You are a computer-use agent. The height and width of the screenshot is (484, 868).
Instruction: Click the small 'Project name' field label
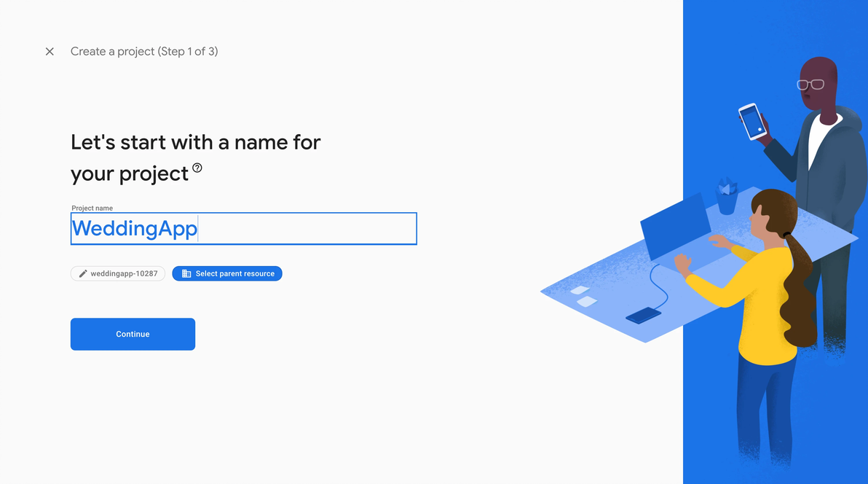pos(92,208)
